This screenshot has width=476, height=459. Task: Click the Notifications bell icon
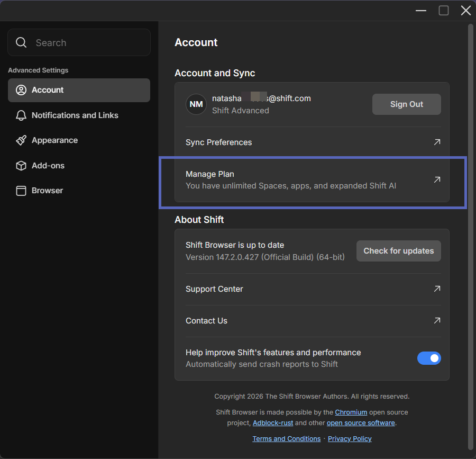point(21,115)
